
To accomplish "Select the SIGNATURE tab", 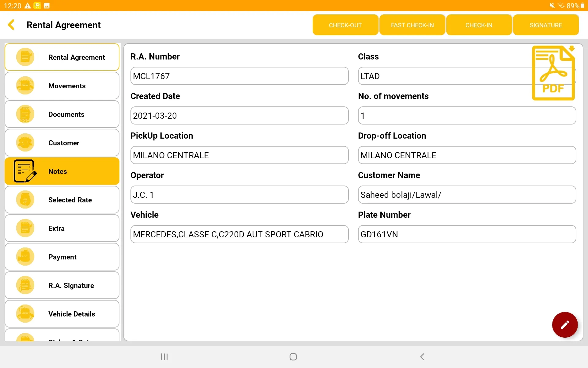I will pos(546,25).
